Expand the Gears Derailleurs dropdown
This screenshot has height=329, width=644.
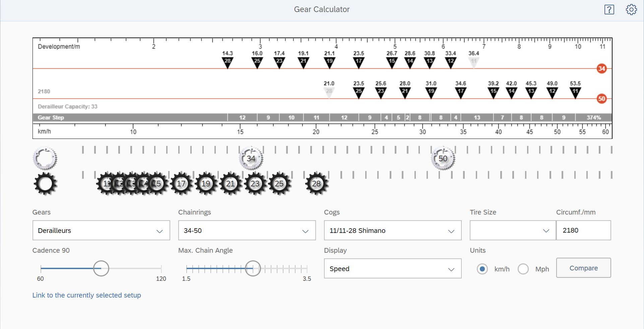click(x=101, y=231)
